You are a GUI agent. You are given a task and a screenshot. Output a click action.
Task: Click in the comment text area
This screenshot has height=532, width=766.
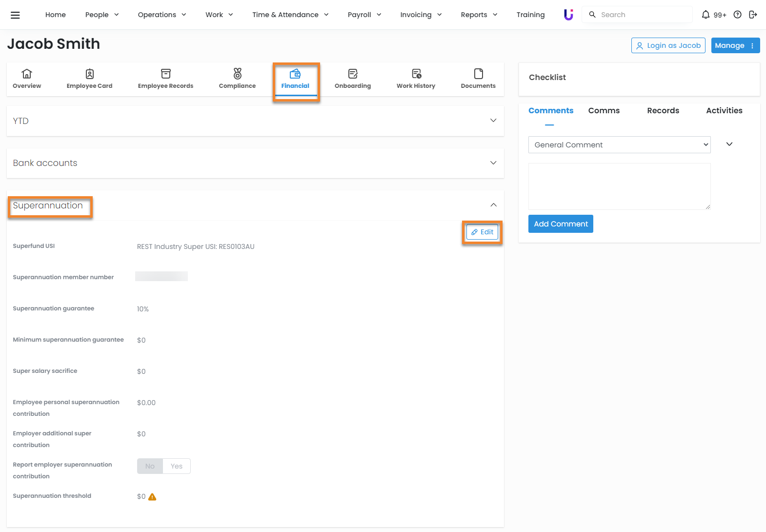619,186
